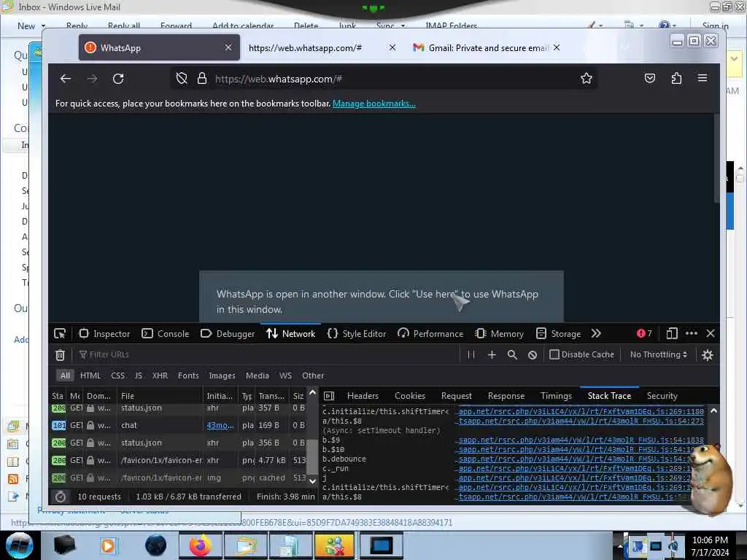Screen dimensions: 747x560
Task: Open the Style Editor tab
Action: coord(356,334)
